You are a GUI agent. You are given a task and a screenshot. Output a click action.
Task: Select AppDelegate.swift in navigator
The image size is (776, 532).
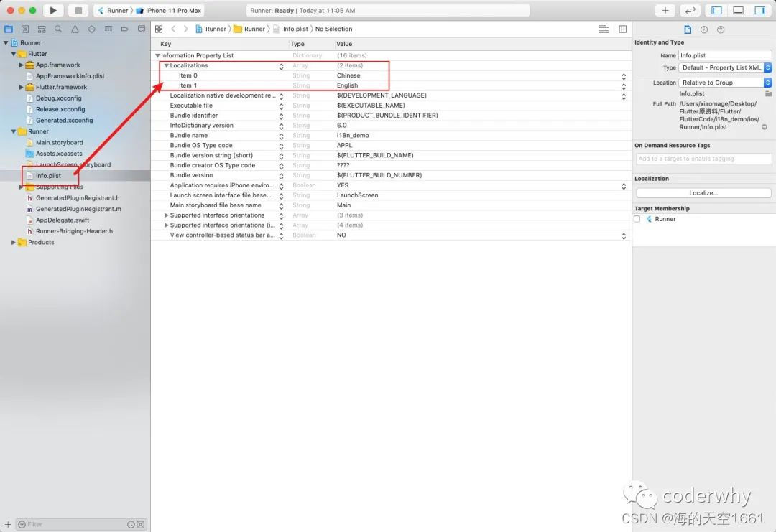[63, 220]
